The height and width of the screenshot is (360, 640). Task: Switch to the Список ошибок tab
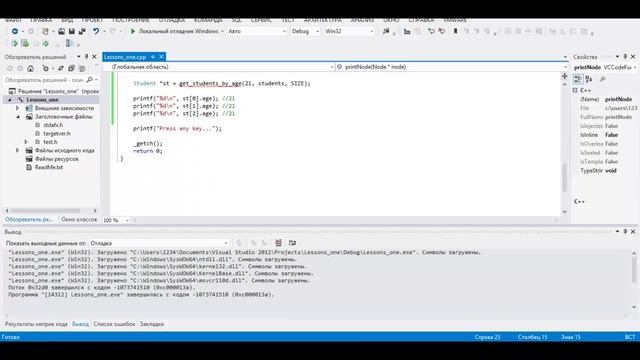(114, 324)
